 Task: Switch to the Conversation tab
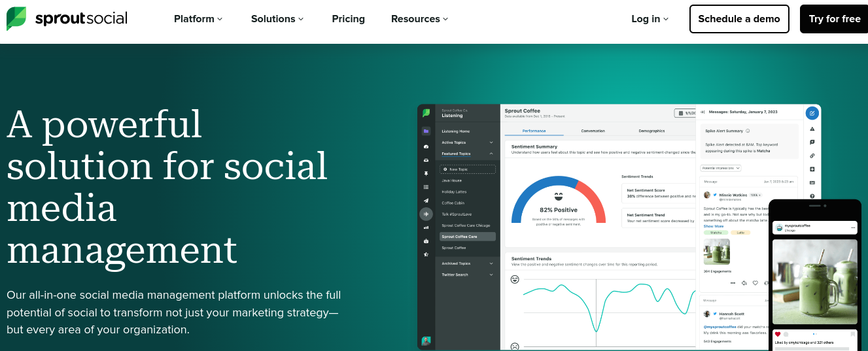pyautogui.click(x=593, y=131)
